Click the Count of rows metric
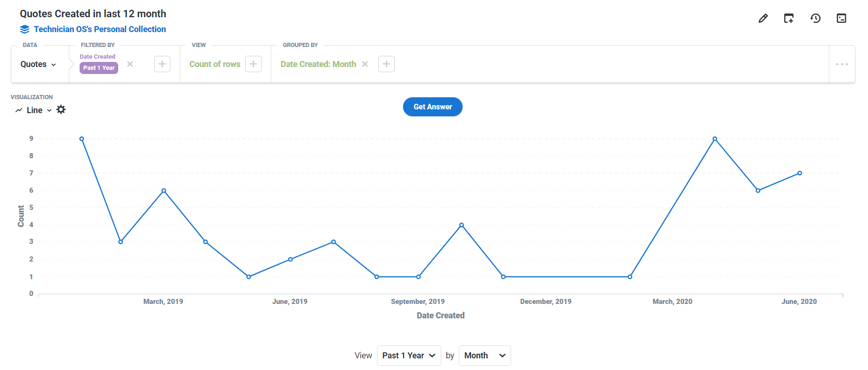 (x=215, y=64)
